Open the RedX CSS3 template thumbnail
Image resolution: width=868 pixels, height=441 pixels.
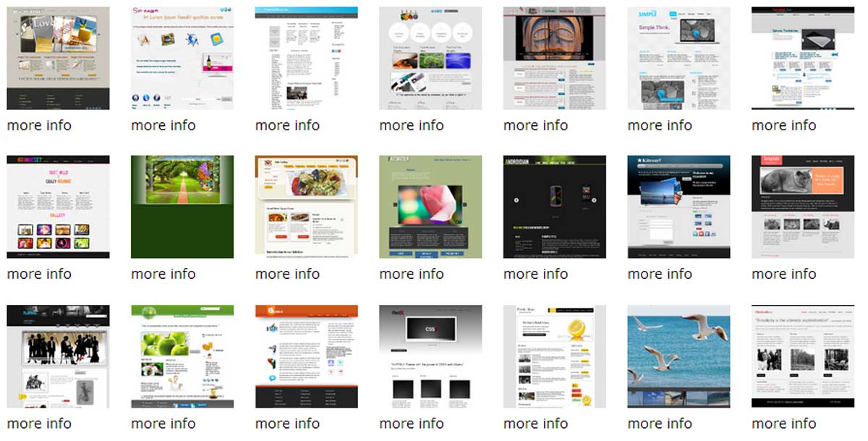tap(430, 356)
